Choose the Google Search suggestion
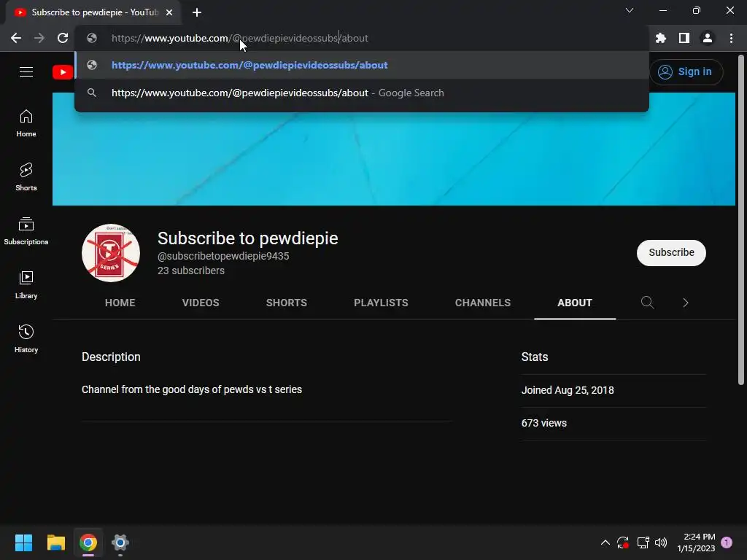The width and height of the screenshot is (747, 560). [362, 93]
